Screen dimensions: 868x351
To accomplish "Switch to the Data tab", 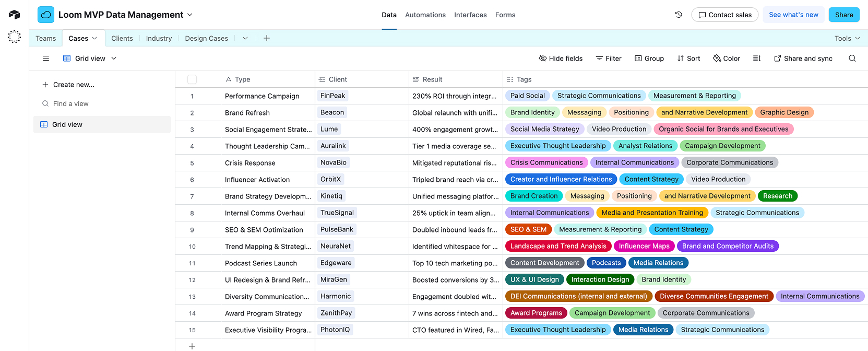I will (x=389, y=15).
